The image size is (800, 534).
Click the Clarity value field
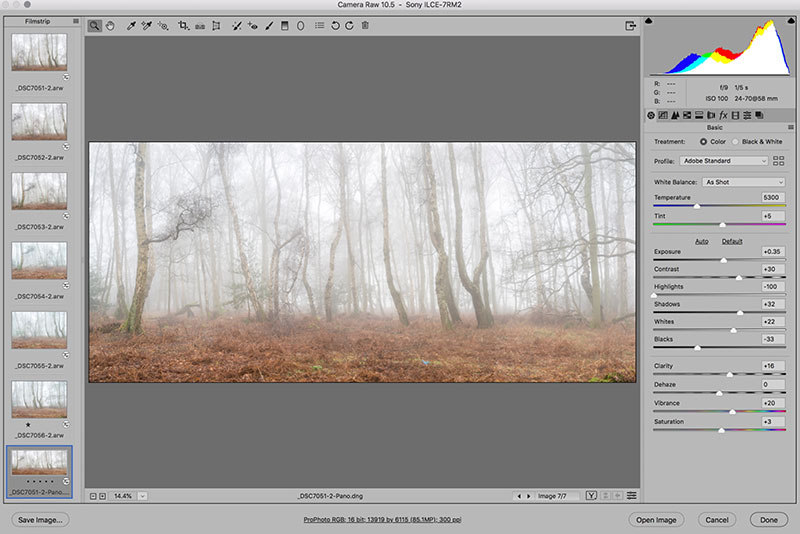(x=772, y=366)
